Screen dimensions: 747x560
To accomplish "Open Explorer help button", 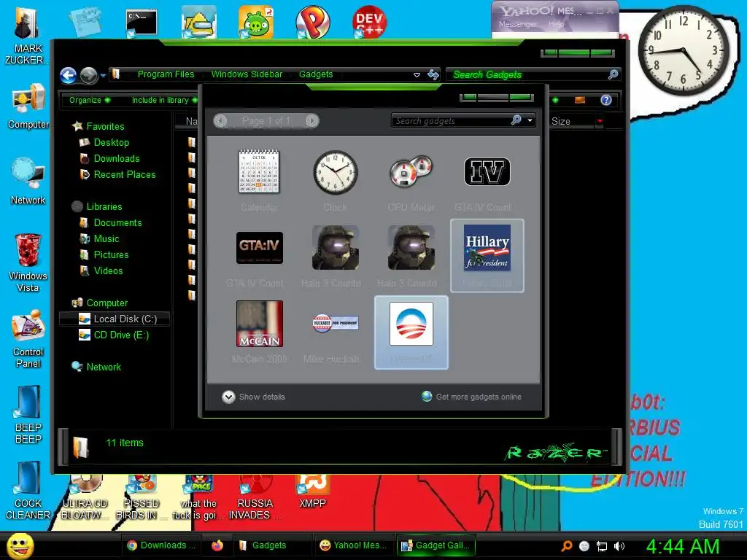I will (605, 99).
